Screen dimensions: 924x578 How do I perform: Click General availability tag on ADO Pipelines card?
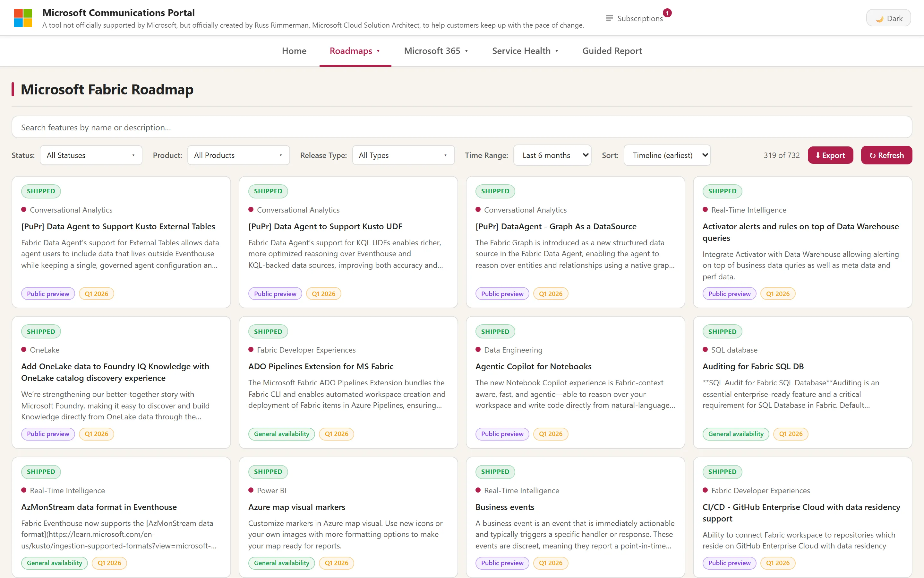pyautogui.click(x=281, y=434)
